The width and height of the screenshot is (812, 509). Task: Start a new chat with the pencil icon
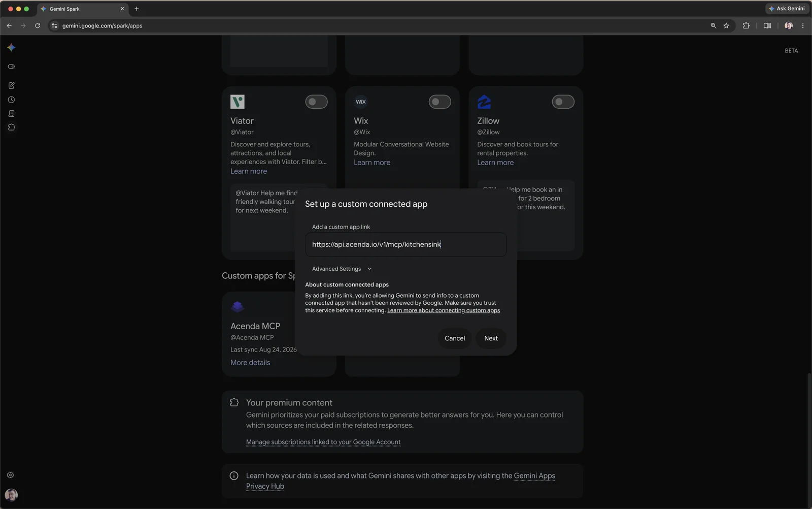11,85
